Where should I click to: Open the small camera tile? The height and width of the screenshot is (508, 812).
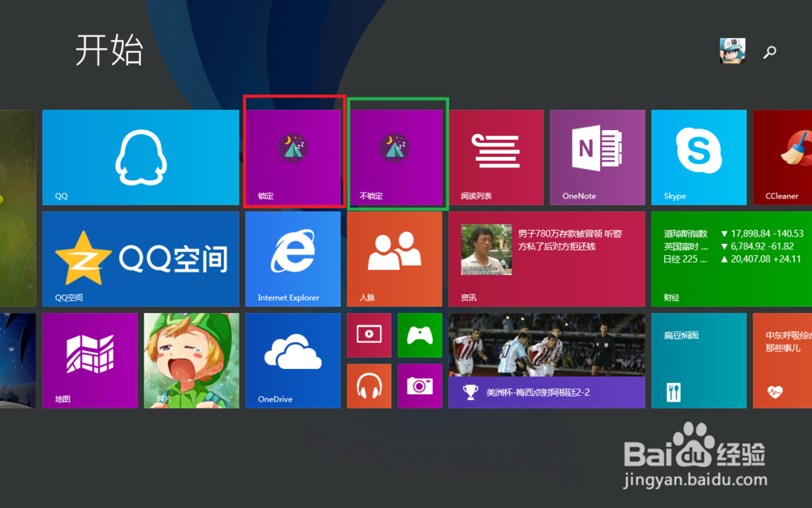tap(420, 385)
